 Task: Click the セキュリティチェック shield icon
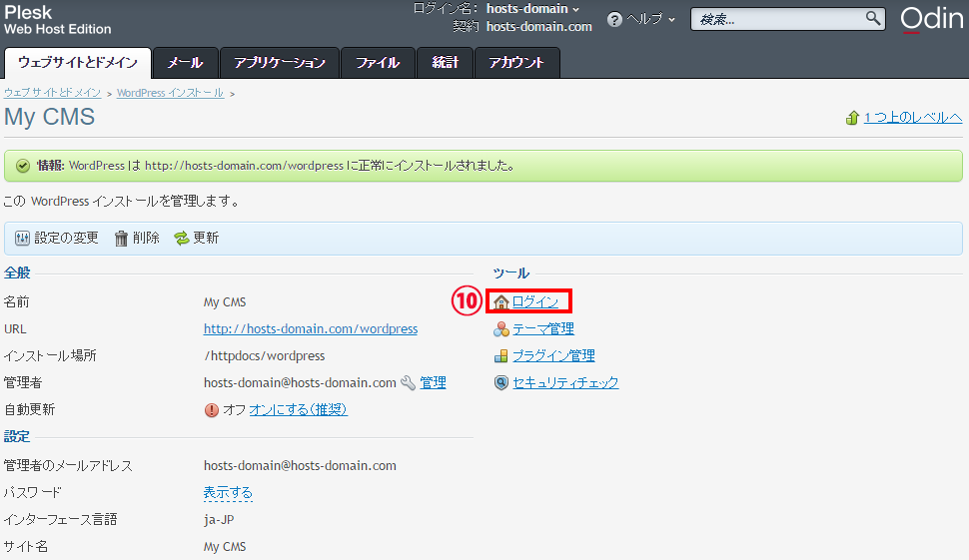501,382
